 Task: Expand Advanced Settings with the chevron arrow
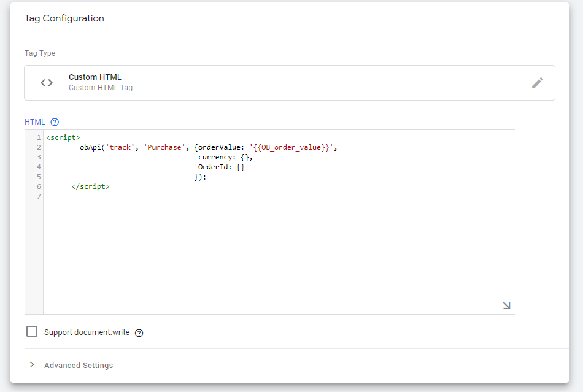(32, 365)
